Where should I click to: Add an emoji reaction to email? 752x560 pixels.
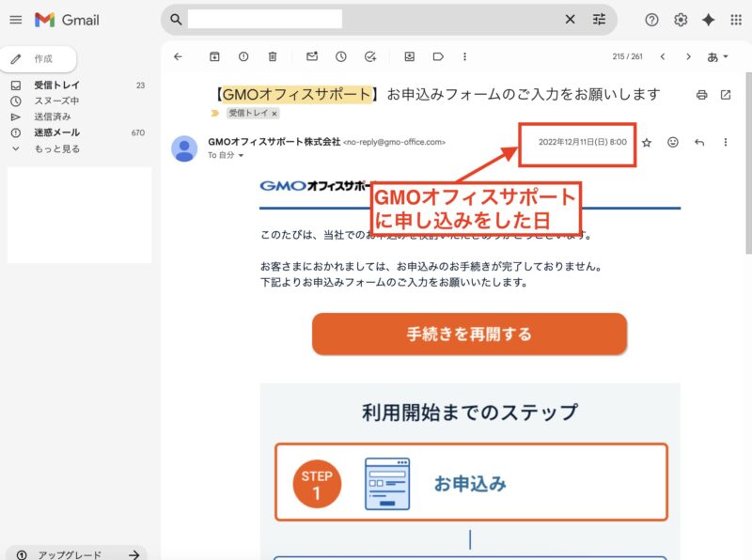(673, 142)
